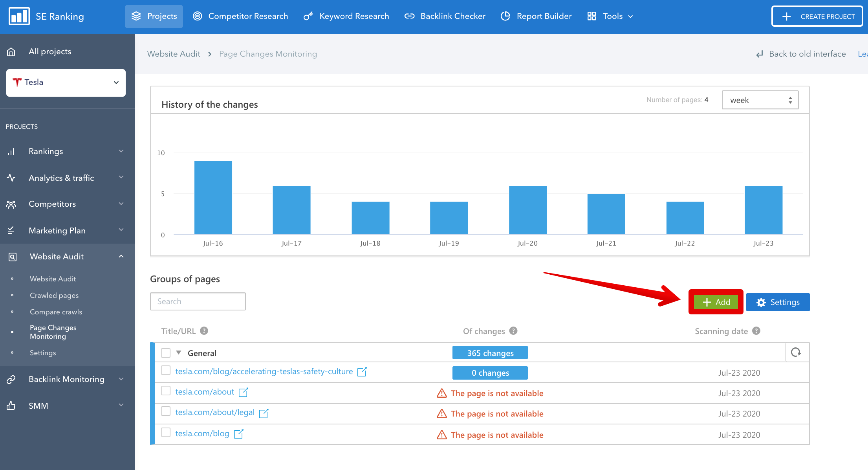Click the Analytics & traffic pulse icon
This screenshot has width=868, height=470.
[x=11, y=178]
